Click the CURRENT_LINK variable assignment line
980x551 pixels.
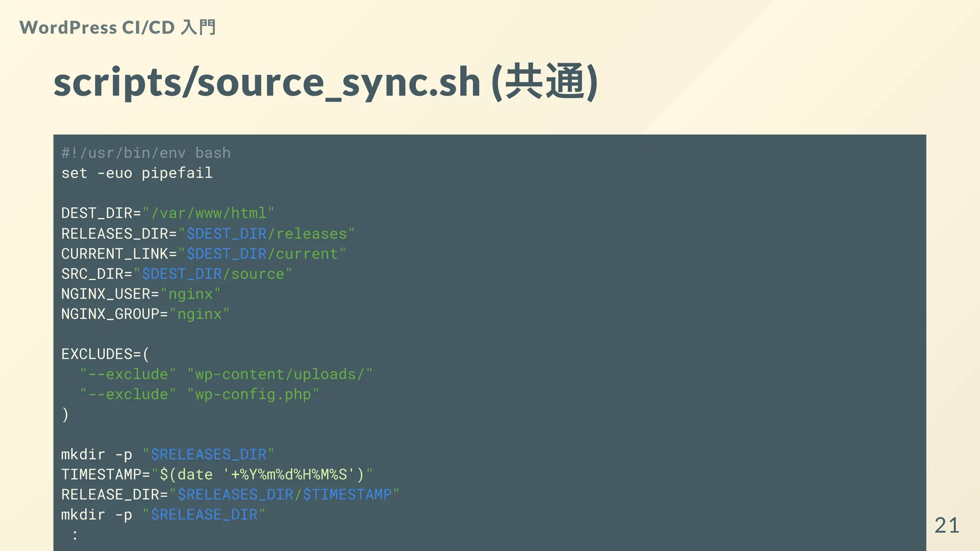pos(203,254)
